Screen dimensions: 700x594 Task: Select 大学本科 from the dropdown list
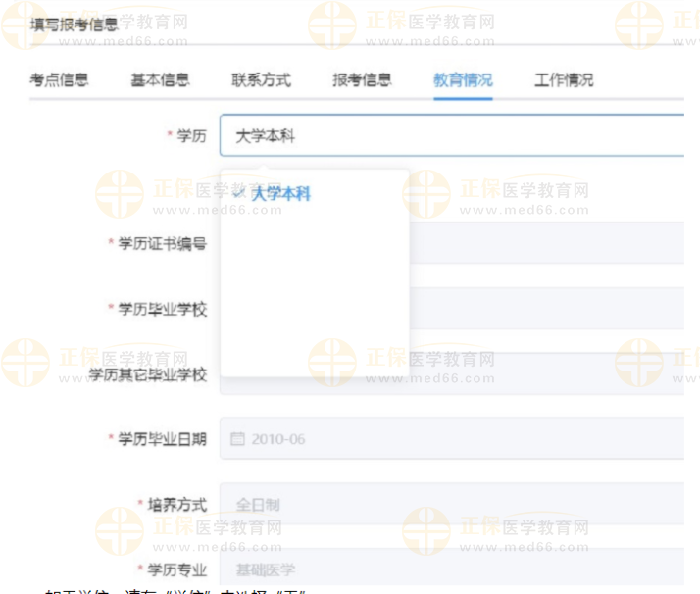click(280, 194)
